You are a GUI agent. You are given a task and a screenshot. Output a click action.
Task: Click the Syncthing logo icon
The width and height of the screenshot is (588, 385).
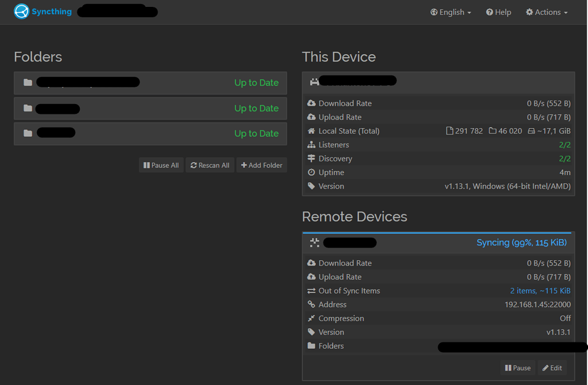(x=20, y=11)
